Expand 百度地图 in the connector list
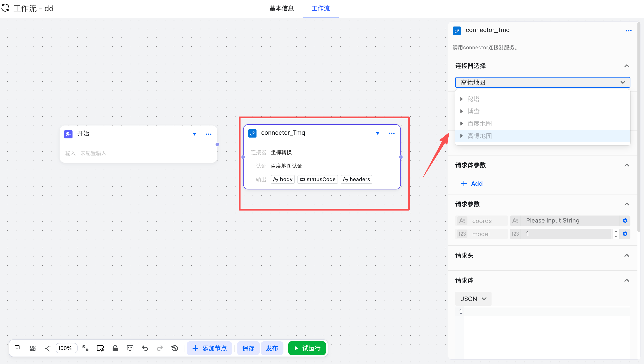This screenshot has width=644, height=364. 462,124
